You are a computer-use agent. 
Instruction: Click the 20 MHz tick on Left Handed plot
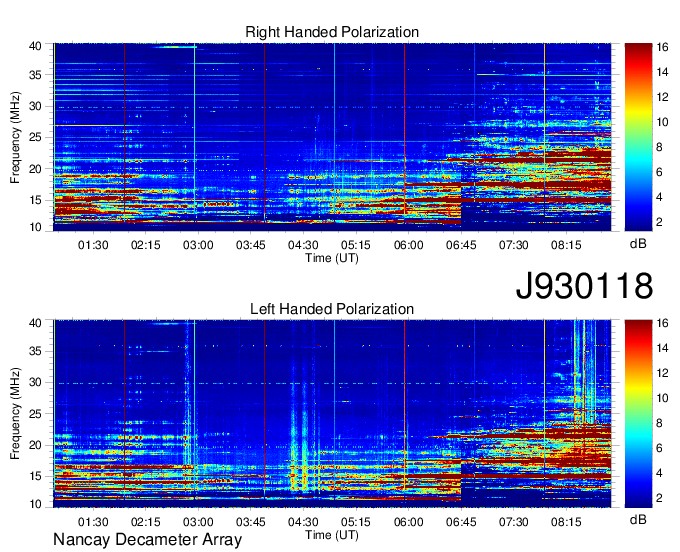coord(35,445)
